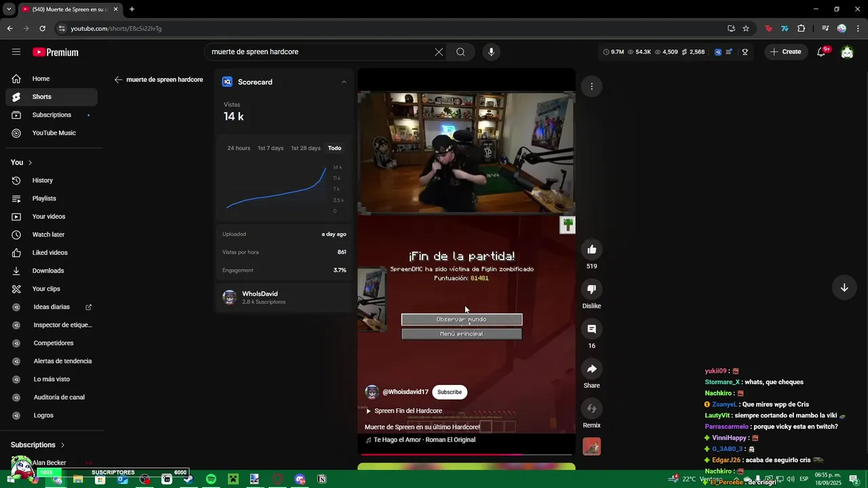This screenshot has width=868, height=488.
Task: Reload the page in the browser
Action: pos(42,28)
